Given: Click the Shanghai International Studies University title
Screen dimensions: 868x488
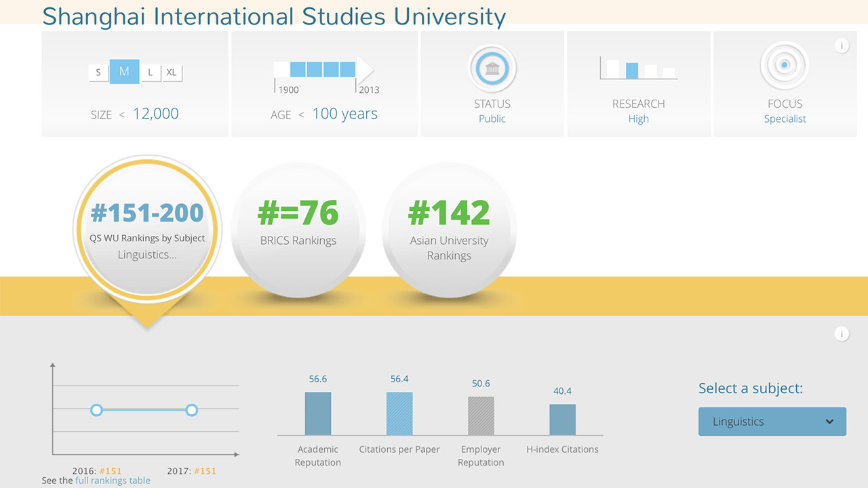Looking at the screenshot, I should pos(274,16).
